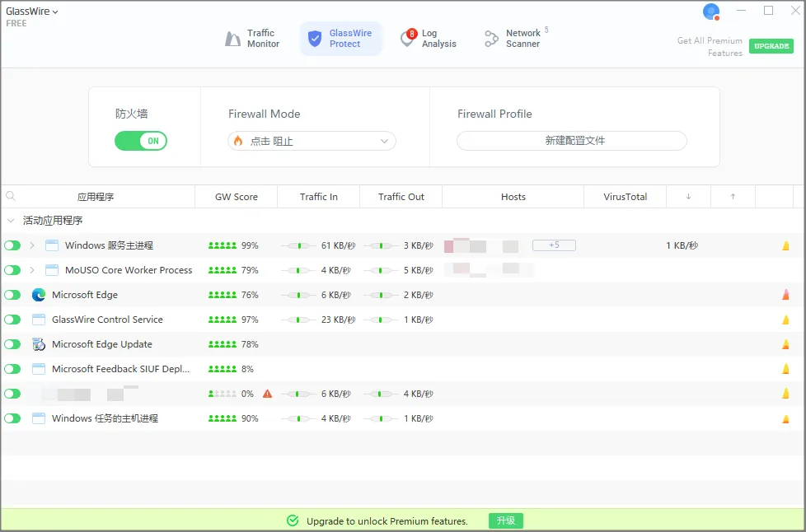Toggle firewall for Windows 服务主进程
The image size is (806, 532).
click(x=12, y=245)
